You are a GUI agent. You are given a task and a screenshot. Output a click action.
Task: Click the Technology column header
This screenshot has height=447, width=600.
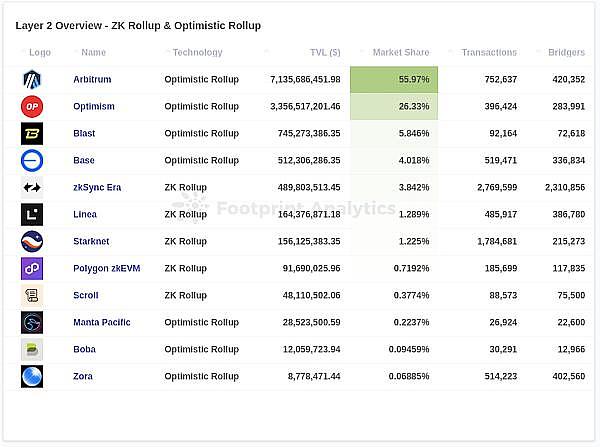pyautogui.click(x=197, y=52)
